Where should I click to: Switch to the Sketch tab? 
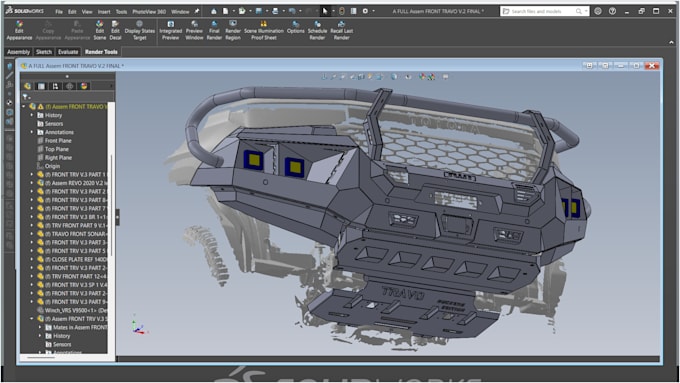(x=44, y=52)
